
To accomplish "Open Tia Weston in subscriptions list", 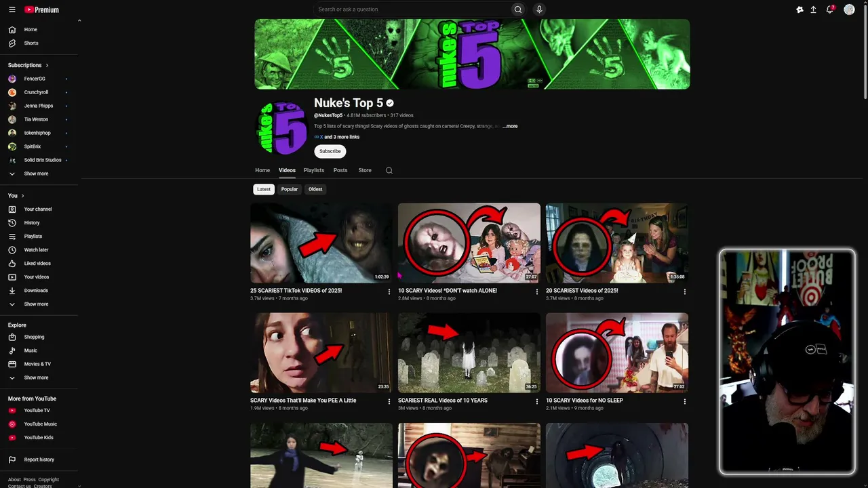I will (x=37, y=119).
